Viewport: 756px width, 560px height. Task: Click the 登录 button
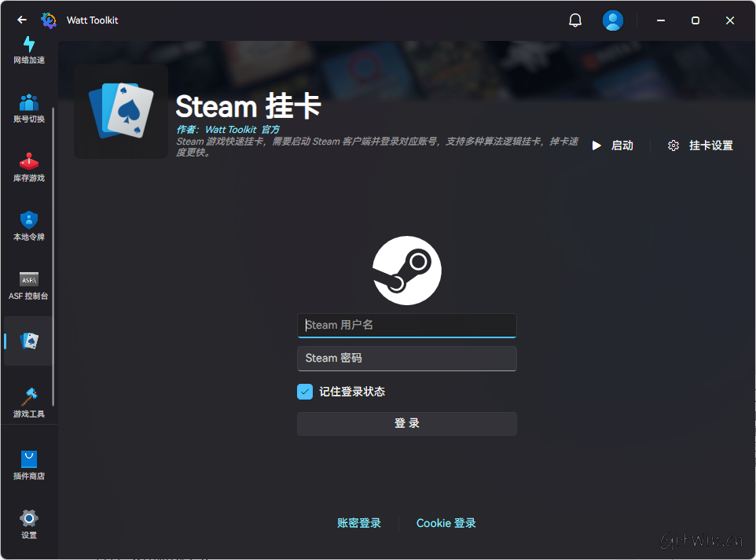coord(407,423)
